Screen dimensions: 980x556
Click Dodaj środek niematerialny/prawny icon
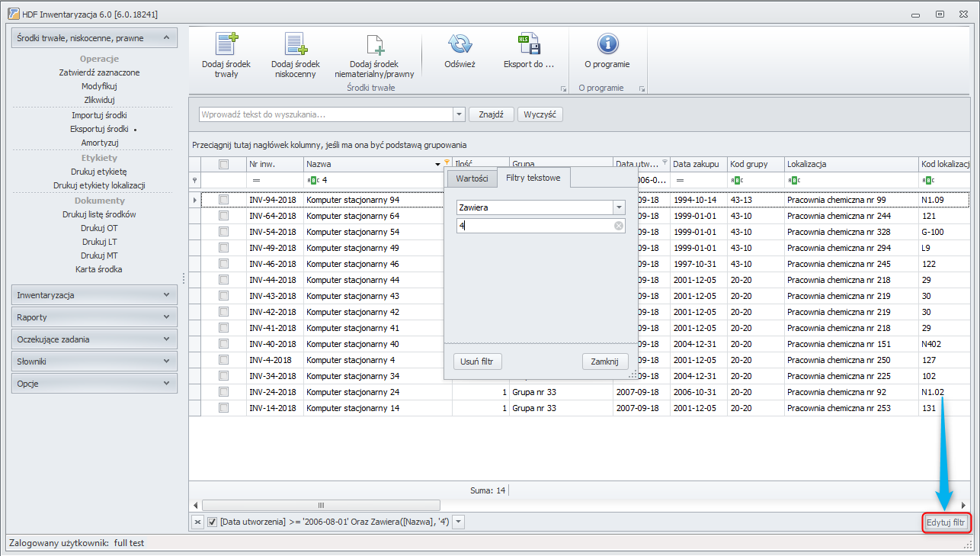pos(374,45)
